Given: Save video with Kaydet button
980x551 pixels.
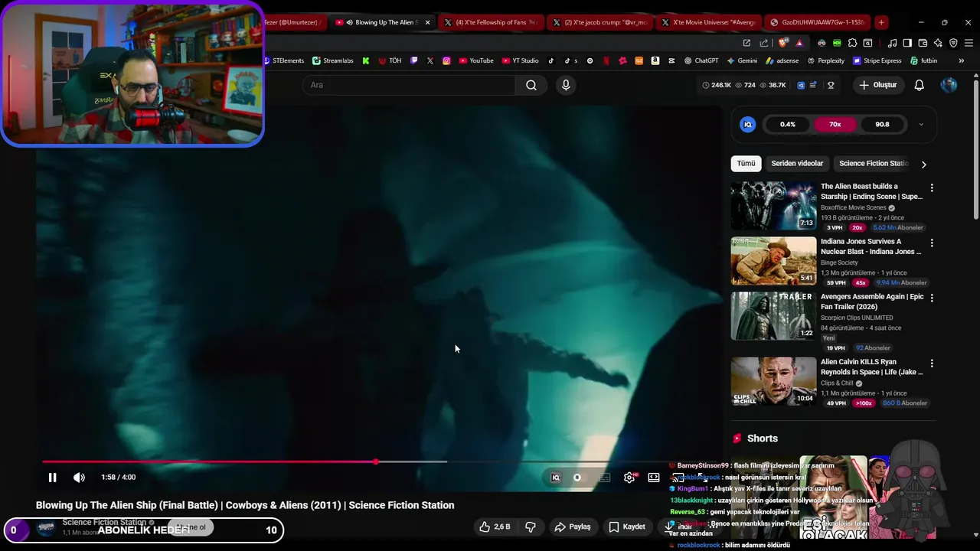Looking at the screenshot, I should [627, 527].
